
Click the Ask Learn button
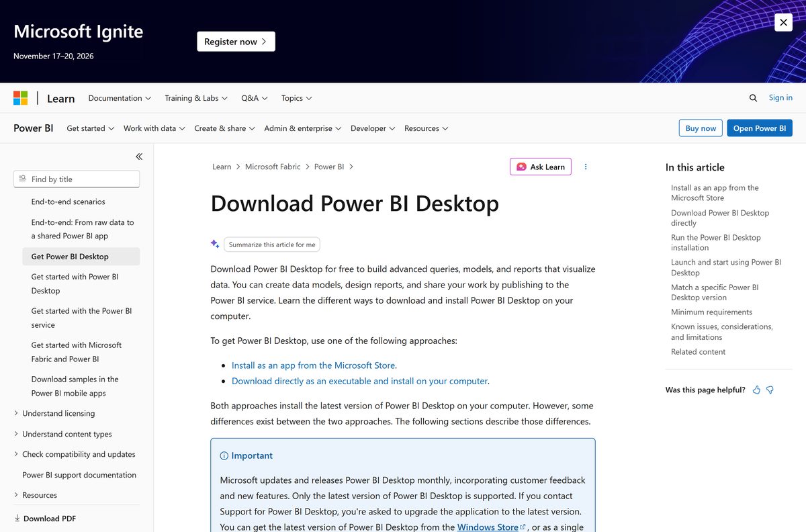pos(541,167)
